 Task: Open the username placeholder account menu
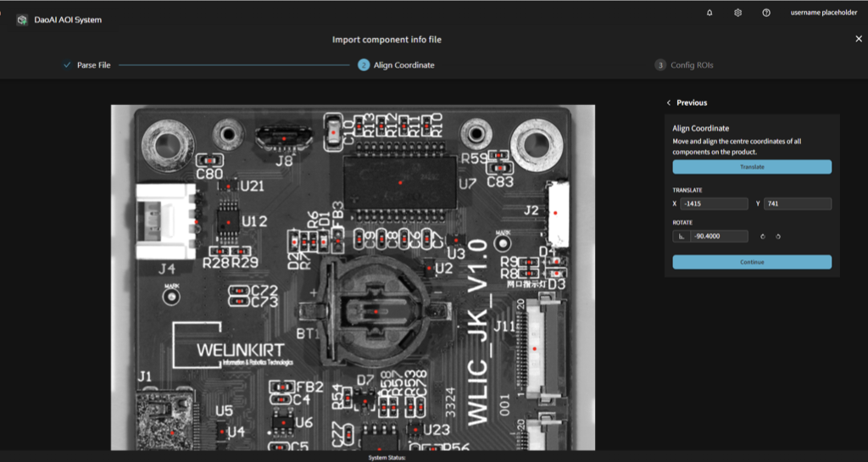click(x=823, y=13)
